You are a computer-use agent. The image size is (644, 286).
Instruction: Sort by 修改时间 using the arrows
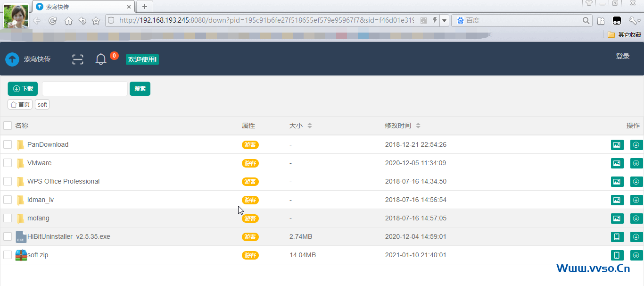coord(418,126)
